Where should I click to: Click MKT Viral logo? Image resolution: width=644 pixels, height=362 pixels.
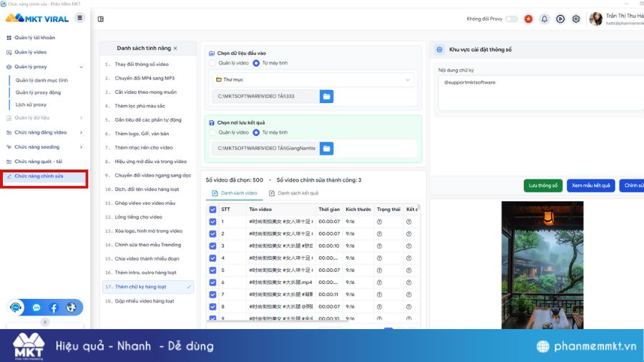[37, 19]
